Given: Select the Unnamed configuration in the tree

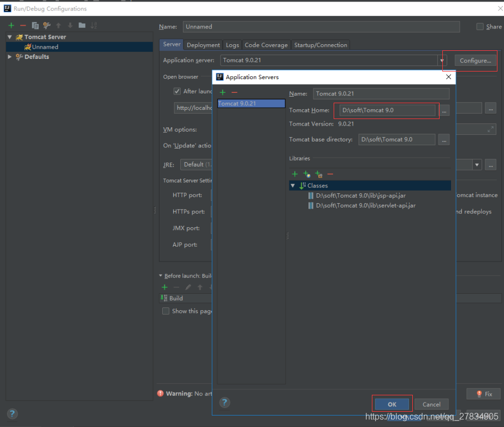Looking at the screenshot, I should tap(79, 47).
